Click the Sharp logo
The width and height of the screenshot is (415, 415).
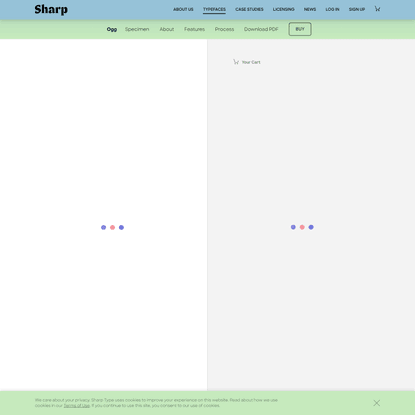pyautogui.click(x=51, y=10)
